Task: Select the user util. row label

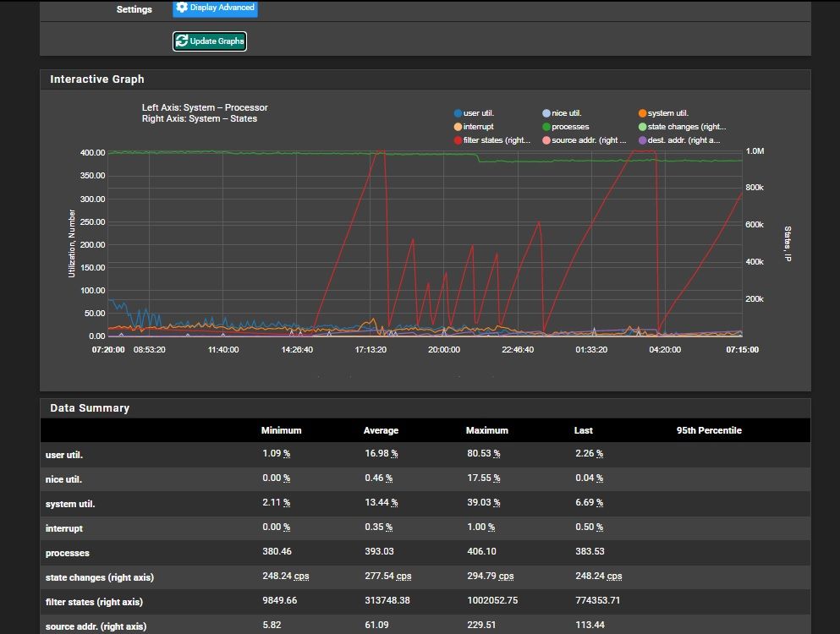Action: tap(63, 455)
